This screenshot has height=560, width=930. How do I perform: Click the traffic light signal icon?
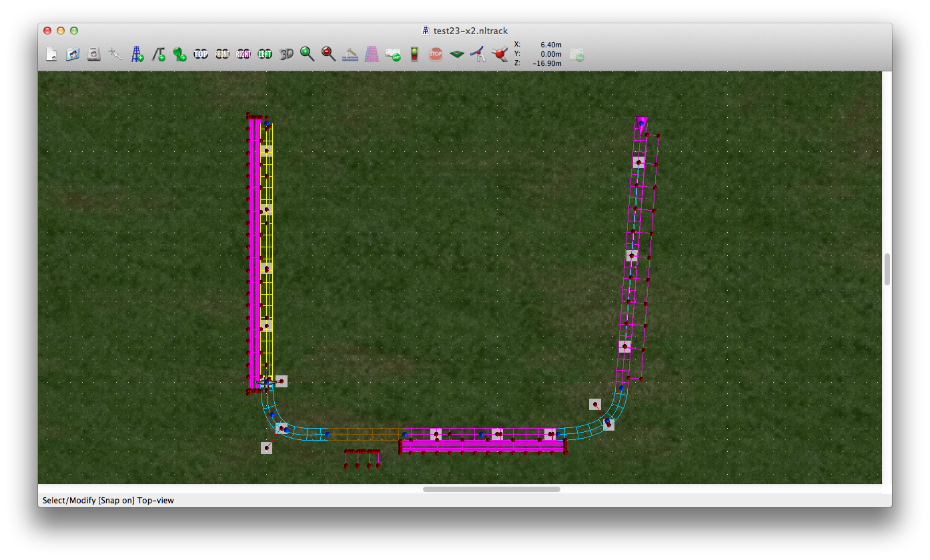414,55
